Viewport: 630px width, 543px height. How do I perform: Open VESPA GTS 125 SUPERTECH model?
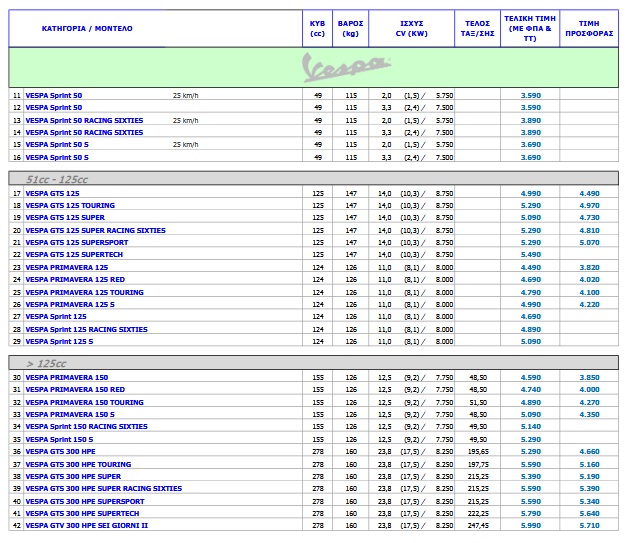click(74, 255)
